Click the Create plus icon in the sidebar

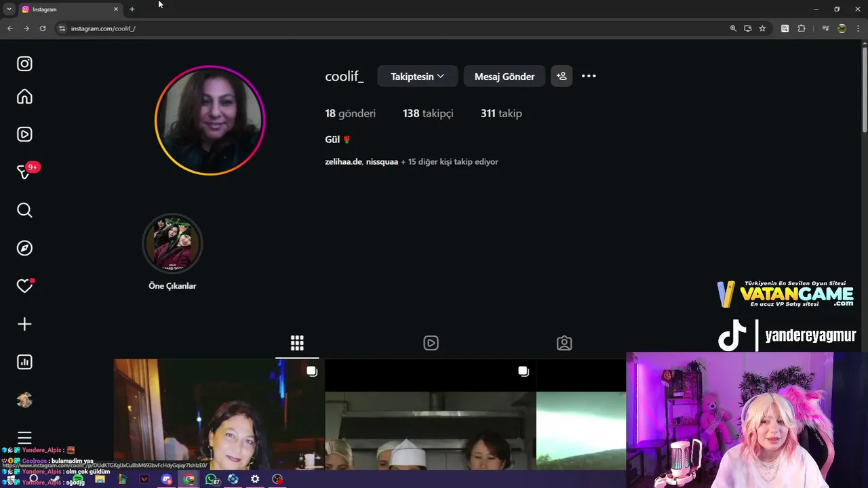tap(24, 324)
